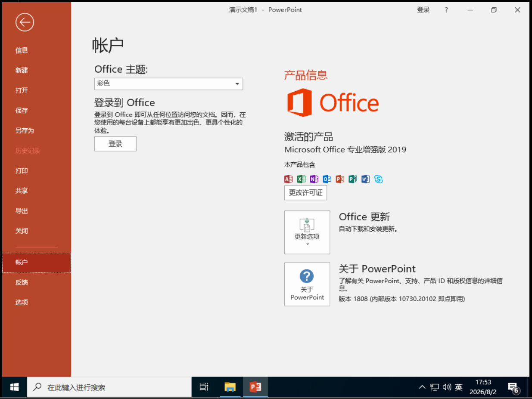This screenshot has height=399, width=532.
Task: Click the taskbar clock showing 17:53
Action: [x=483, y=387]
